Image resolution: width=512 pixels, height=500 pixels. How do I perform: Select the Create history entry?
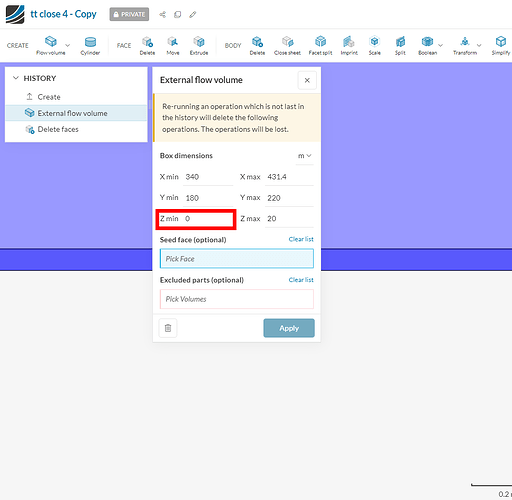point(76,97)
